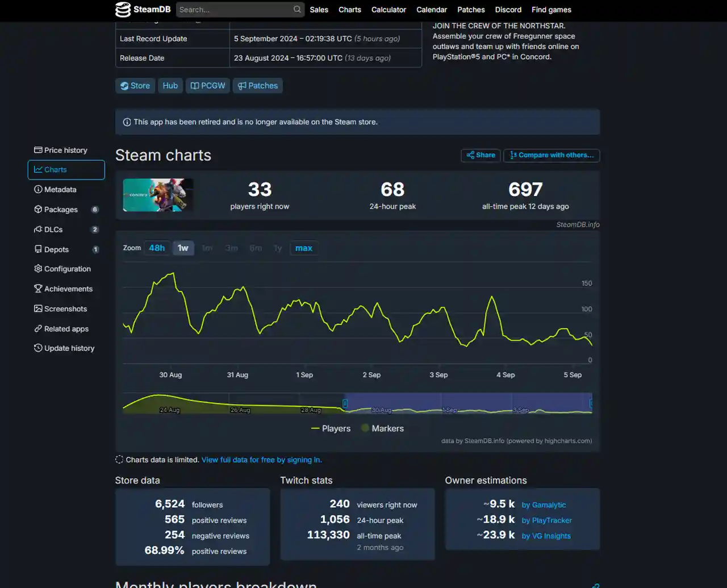The width and height of the screenshot is (727, 588).
Task: Click the 113,330 all-time peak value
Action: coord(328,535)
